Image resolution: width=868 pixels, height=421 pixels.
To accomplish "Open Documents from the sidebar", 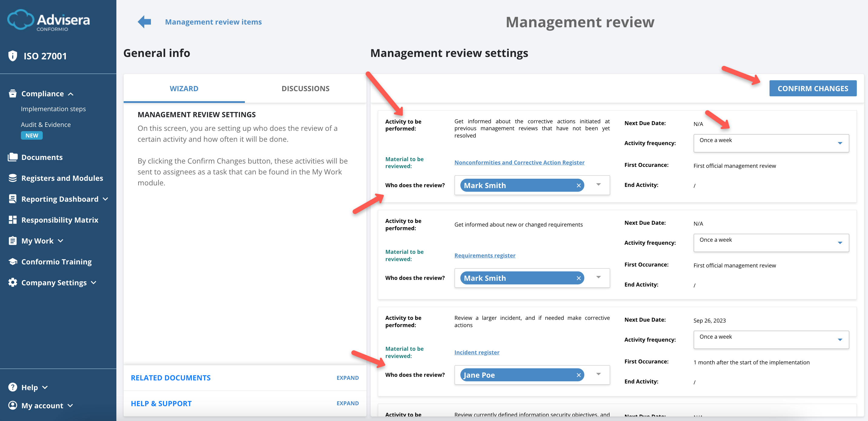I will click(x=42, y=157).
